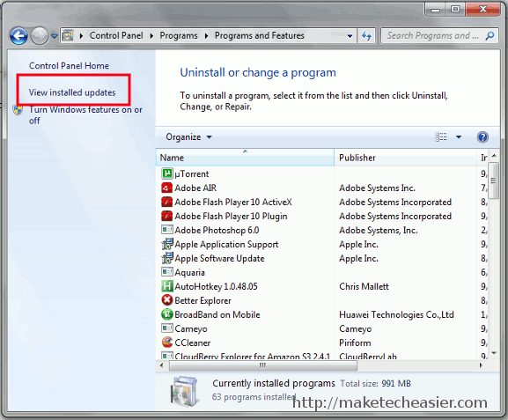Click the horizontal scrollbar left arrow
This screenshot has height=420, width=508.
pos(162,365)
